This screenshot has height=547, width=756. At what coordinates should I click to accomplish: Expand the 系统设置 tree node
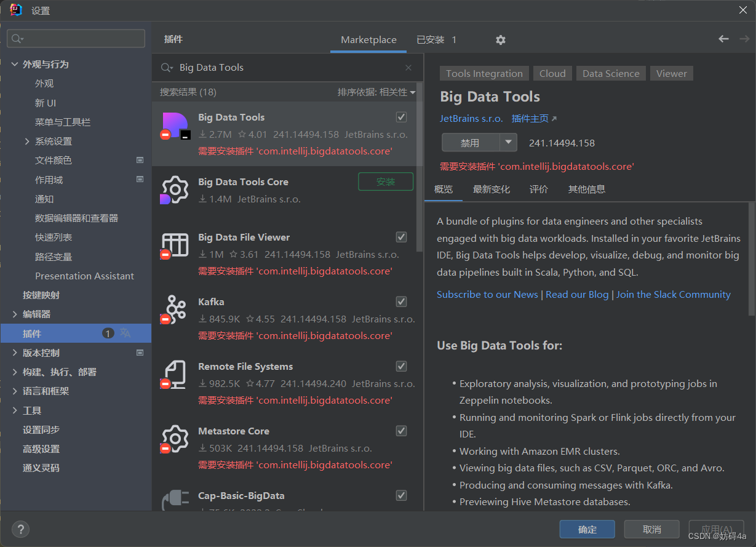27,141
